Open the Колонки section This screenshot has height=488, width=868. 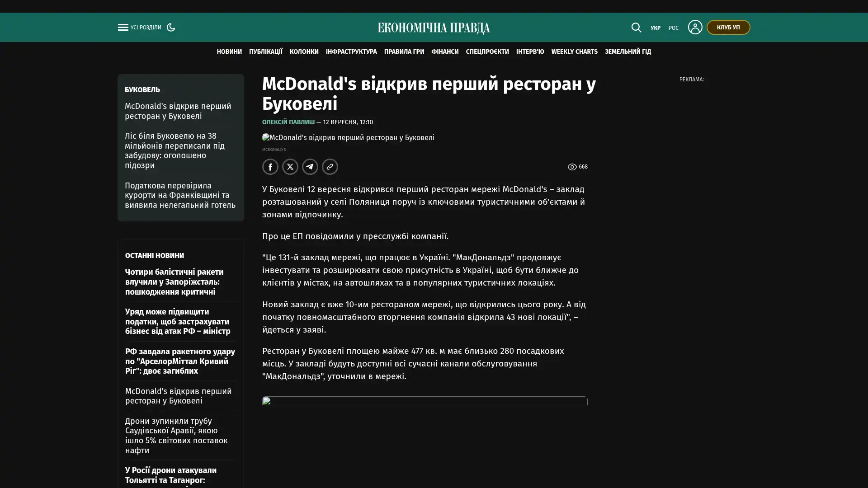pos(304,52)
